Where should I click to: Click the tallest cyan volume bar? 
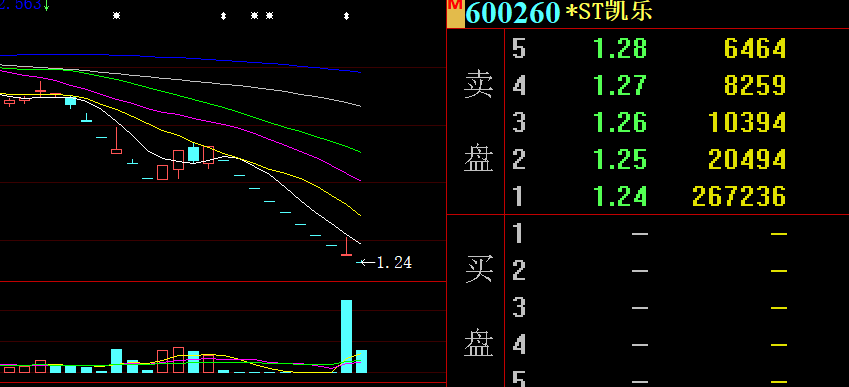(x=347, y=336)
